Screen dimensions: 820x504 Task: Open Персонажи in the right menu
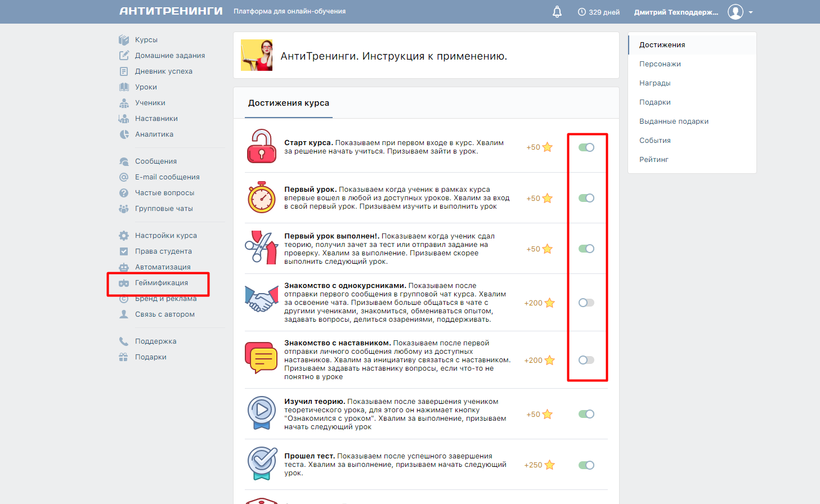click(x=660, y=64)
